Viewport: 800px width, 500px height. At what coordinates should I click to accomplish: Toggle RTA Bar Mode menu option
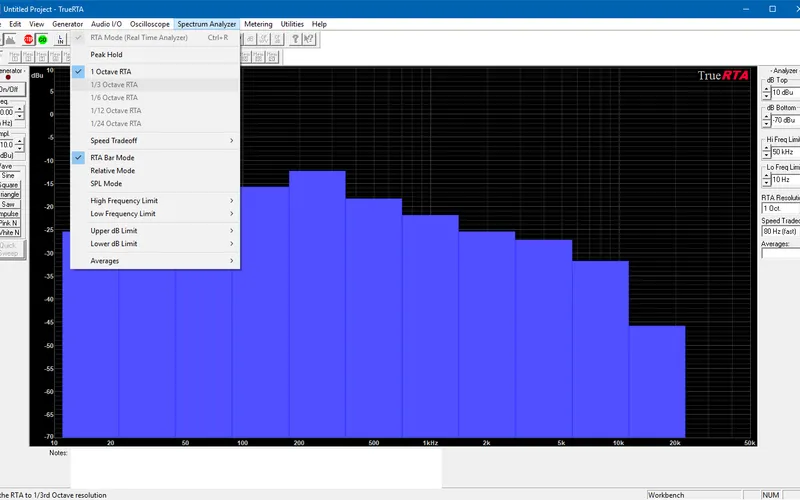pos(112,158)
